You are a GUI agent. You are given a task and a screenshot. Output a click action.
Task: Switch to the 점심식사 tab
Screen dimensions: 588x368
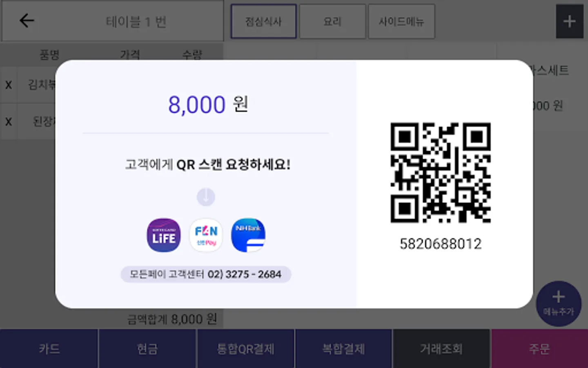pyautogui.click(x=263, y=21)
